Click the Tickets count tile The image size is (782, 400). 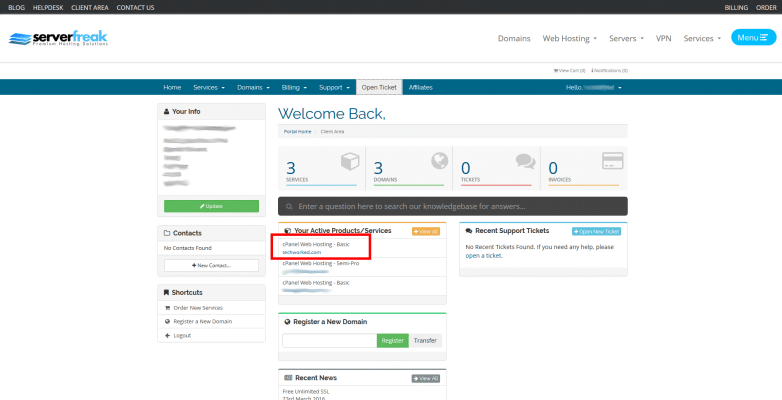point(496,168)
